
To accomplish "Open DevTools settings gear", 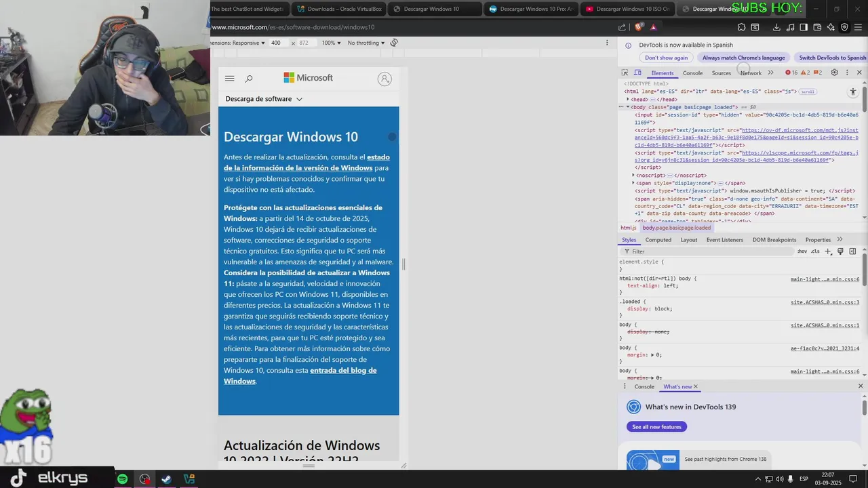I will tap(834, 73).
